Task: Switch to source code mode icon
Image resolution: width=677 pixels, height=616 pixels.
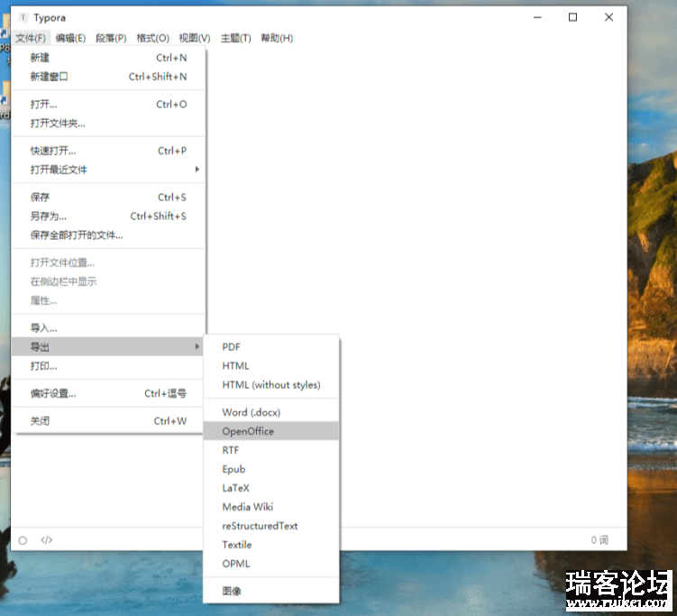Action: (47, 540)
